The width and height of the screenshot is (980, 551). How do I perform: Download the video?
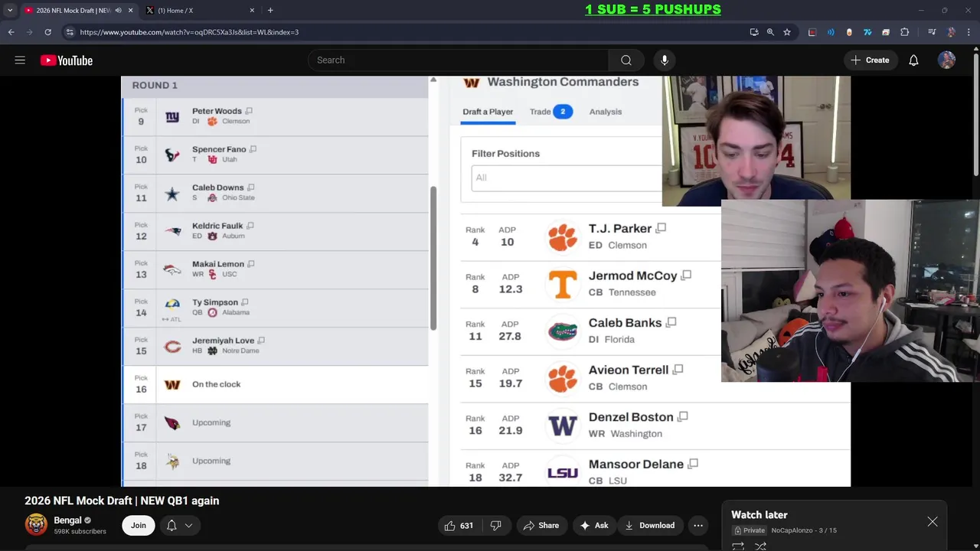[650, 526]
